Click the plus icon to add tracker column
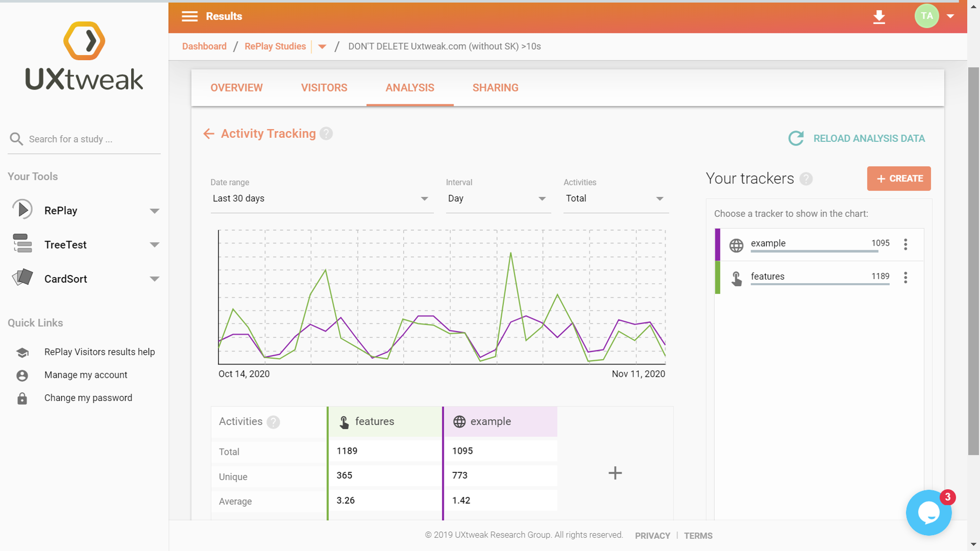This screenshot has width=980, height=551. point(615,473)
